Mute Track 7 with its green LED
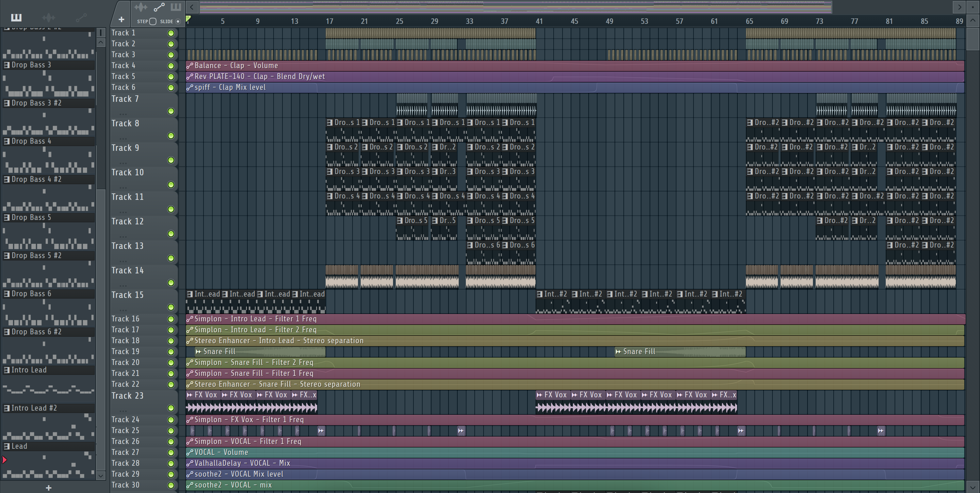The width and height of the screenshot is (980, 493). pyautogui.click(x=171, y=111)
